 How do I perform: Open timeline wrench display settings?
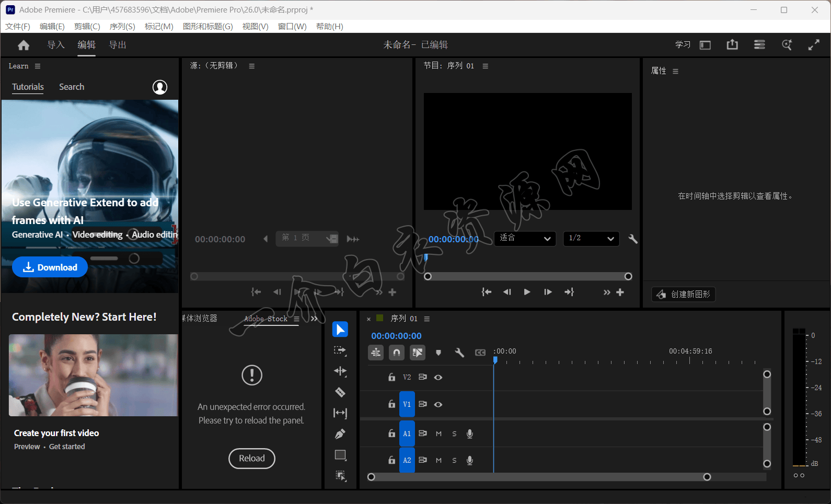[x=459, y=353]
